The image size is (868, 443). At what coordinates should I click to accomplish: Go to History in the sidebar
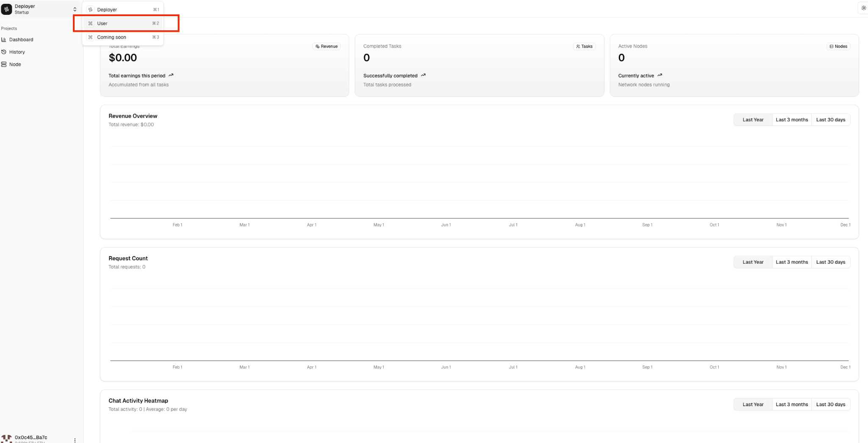17,52
